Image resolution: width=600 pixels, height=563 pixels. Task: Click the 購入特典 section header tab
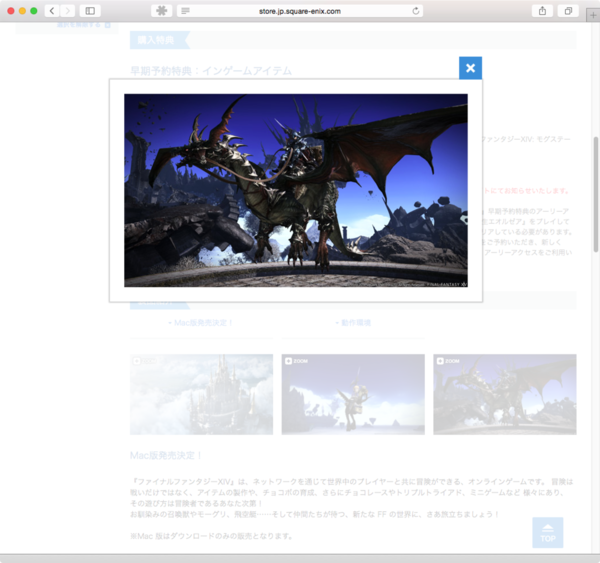(160, 40)
